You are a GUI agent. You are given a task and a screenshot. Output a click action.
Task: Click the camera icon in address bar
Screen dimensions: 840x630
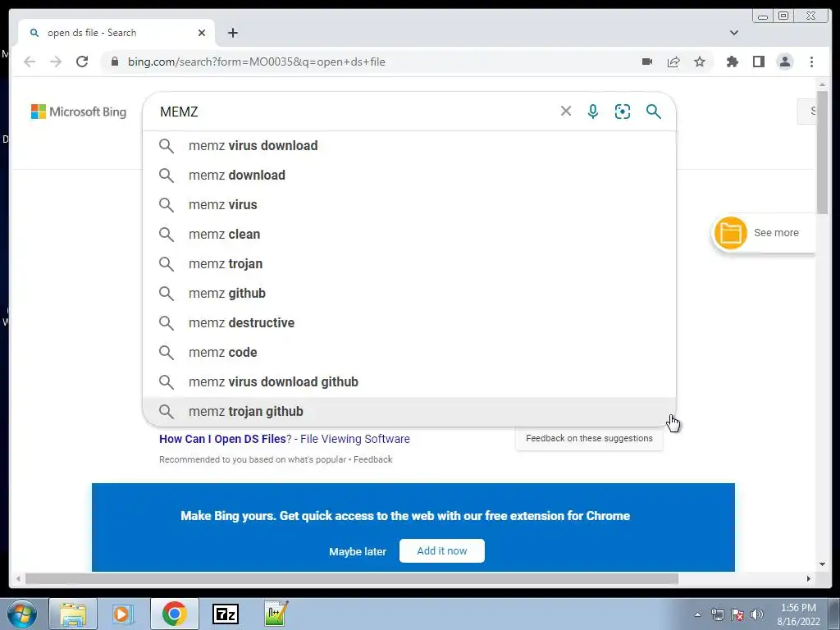click(647, 62)
